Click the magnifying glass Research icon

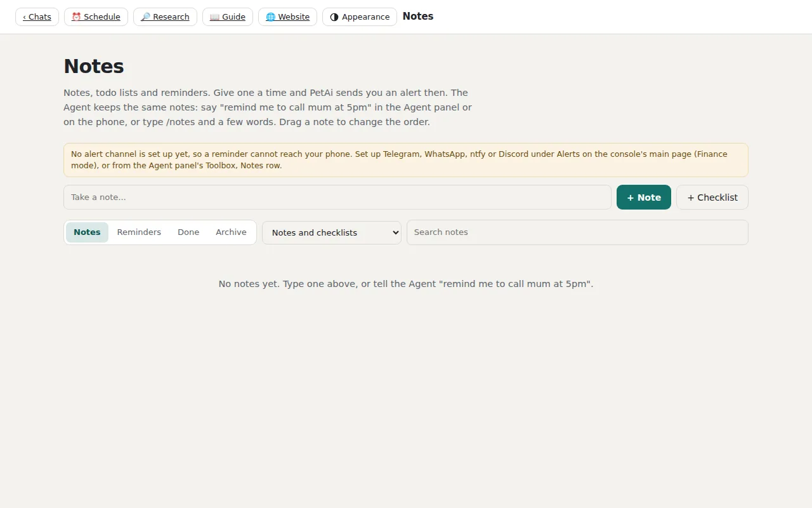[145, 17]
